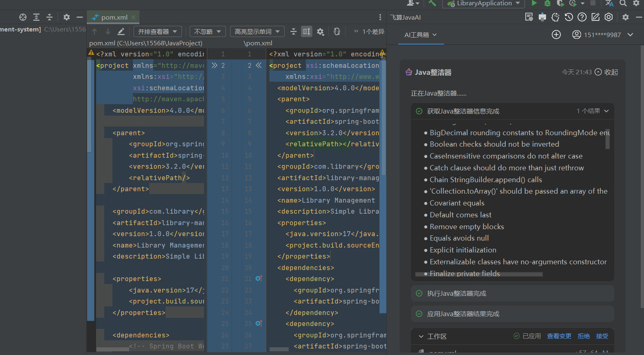This screenshot has height=355, width=644.
Task: Go to previous difference arrow
Action: tap(95, 31)
